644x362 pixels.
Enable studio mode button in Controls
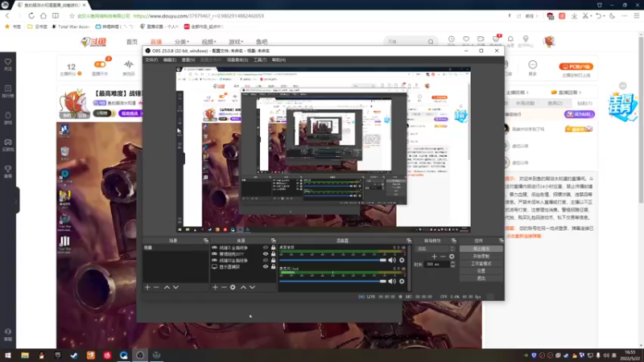click(481, 264)
